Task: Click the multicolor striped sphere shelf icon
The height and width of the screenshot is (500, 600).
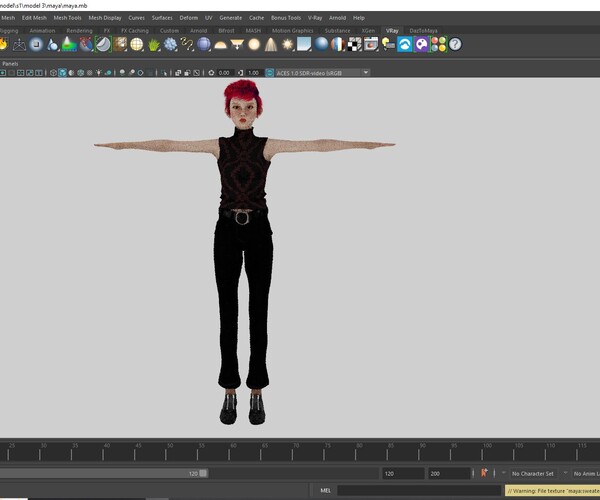Action: pyautogui.click(x=338, y=44)
